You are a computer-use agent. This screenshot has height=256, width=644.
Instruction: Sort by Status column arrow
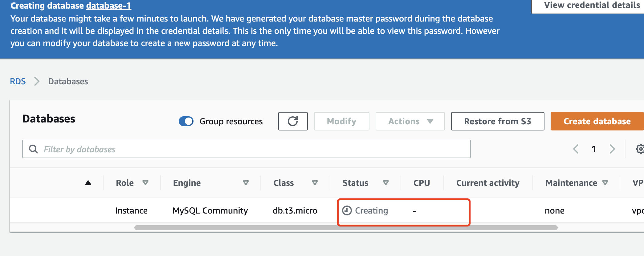tap(385, 183)
